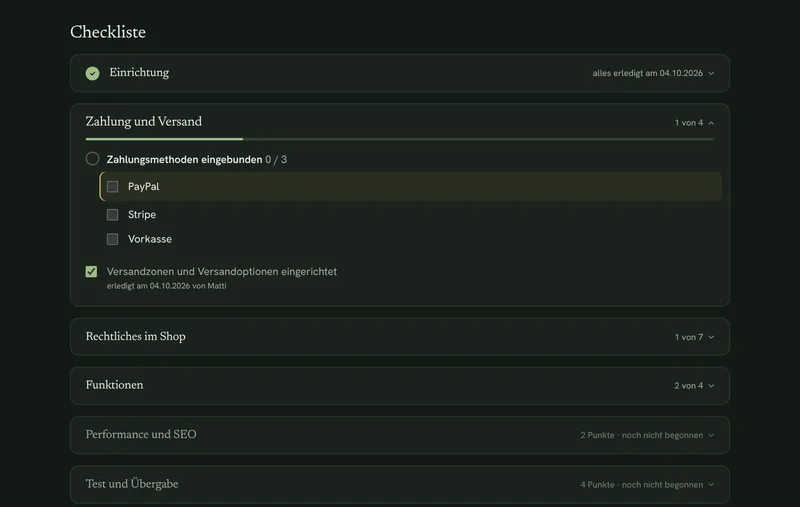Image resolution: width=800 pixels, height=507 pixels.
Task: Check the Stripe checkbox
Action: [x=112, y=215]
